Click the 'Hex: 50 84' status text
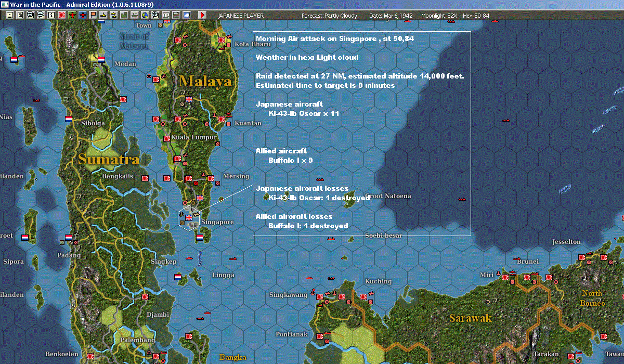This screenshot has width=624, height=364. [x=475, y=16]
